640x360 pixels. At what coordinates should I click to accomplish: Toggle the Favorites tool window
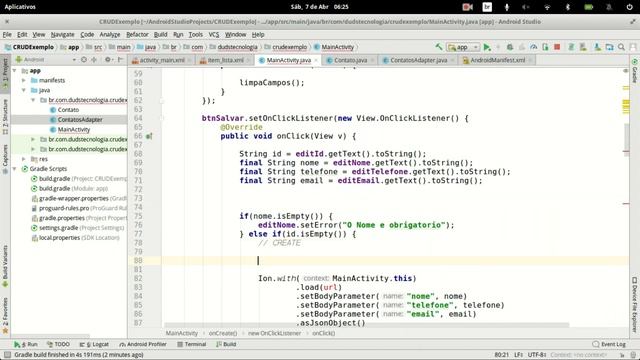(5, 315)
